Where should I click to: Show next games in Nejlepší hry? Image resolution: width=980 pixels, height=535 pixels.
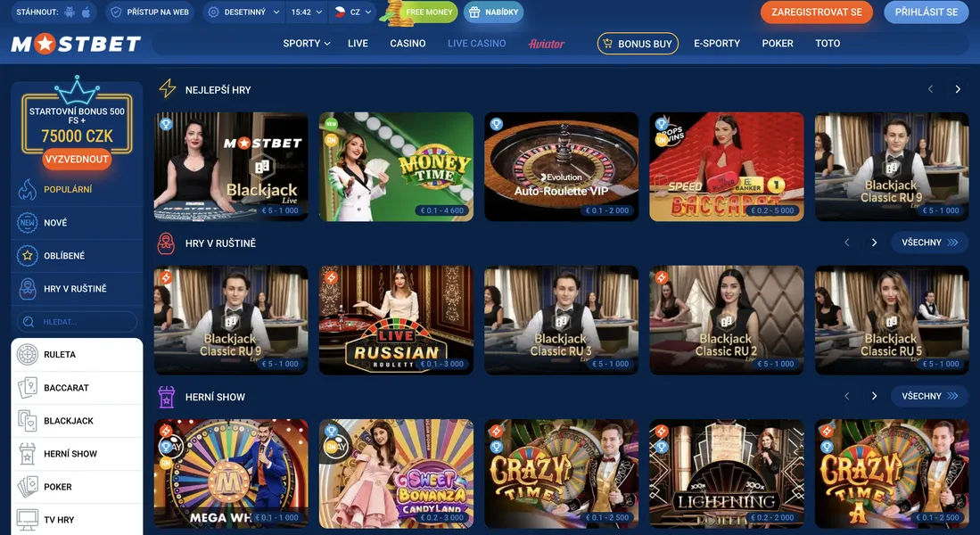pos(958,89)
